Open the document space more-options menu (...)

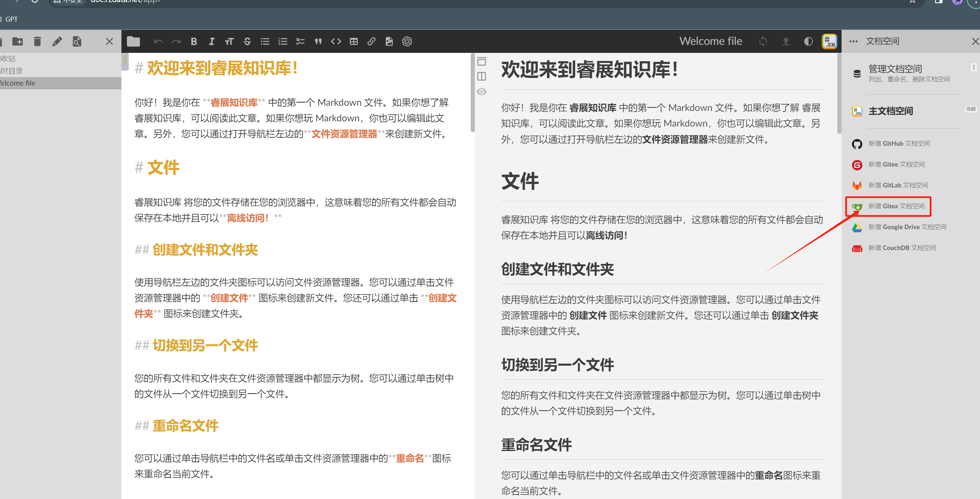click(x=853, y=41)
